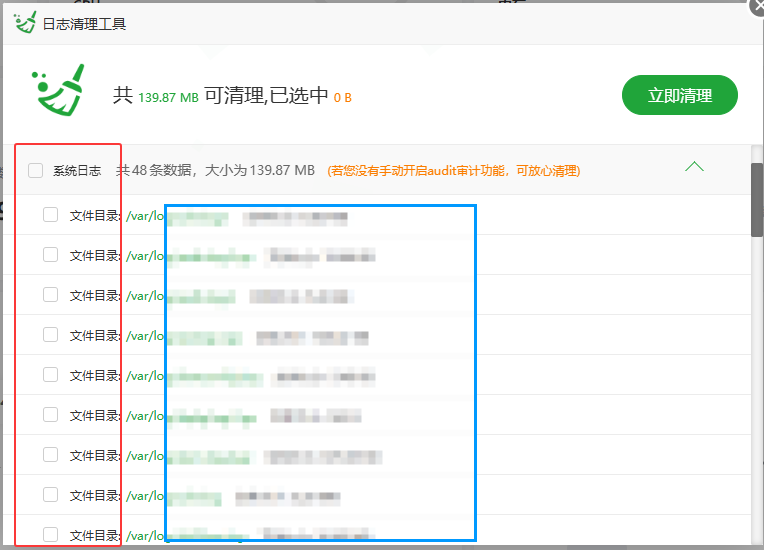The image size is (764, 550).
Task: Click the orange audit审计功能 hint text
Action: [x=454, y=171]
